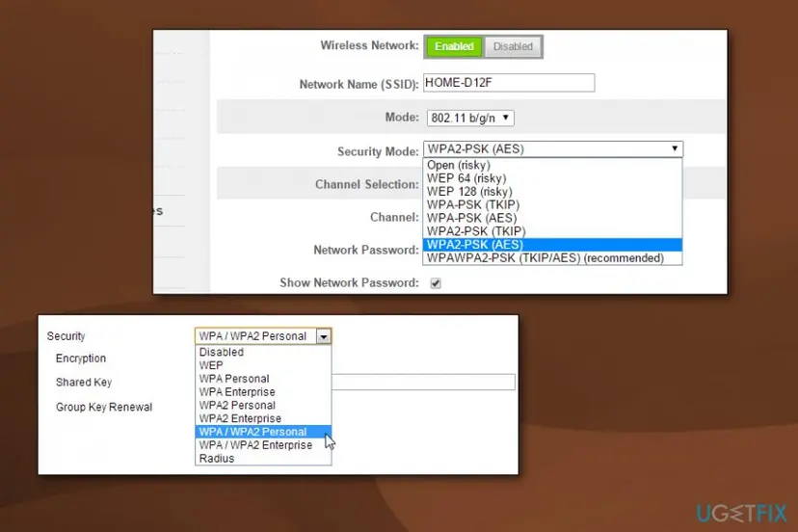This screenshot has height=532, width=798.
Task: Select WEP in Security list
Action: tap(263, 365)
